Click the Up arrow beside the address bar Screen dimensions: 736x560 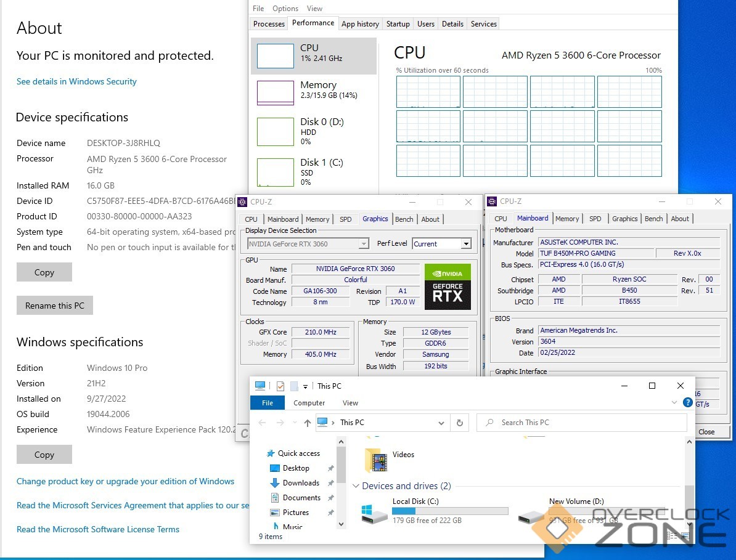308,423
